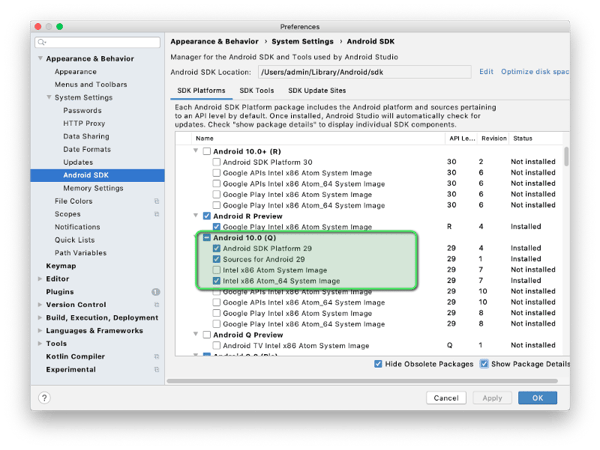Expand the Editor section
The width and height of the screenshot is (600, 450).
pyautogui.click(x=40, y=279)
